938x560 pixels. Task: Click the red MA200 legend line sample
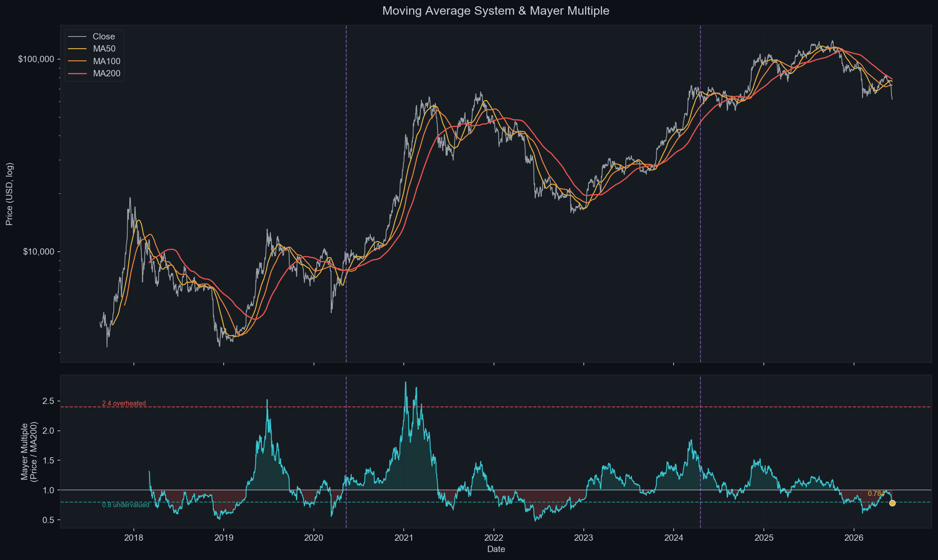[77, 73]
